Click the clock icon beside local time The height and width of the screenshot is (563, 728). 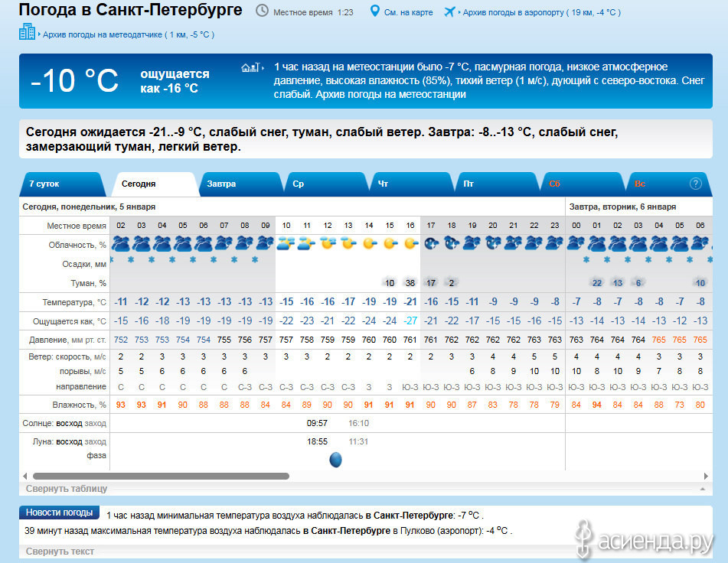pyautogui.click(x=262, y=11)
